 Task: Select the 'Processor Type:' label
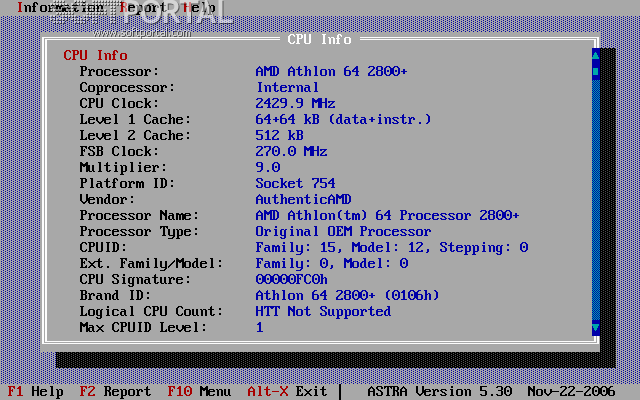pyautogui.click(x=139, y=231)
